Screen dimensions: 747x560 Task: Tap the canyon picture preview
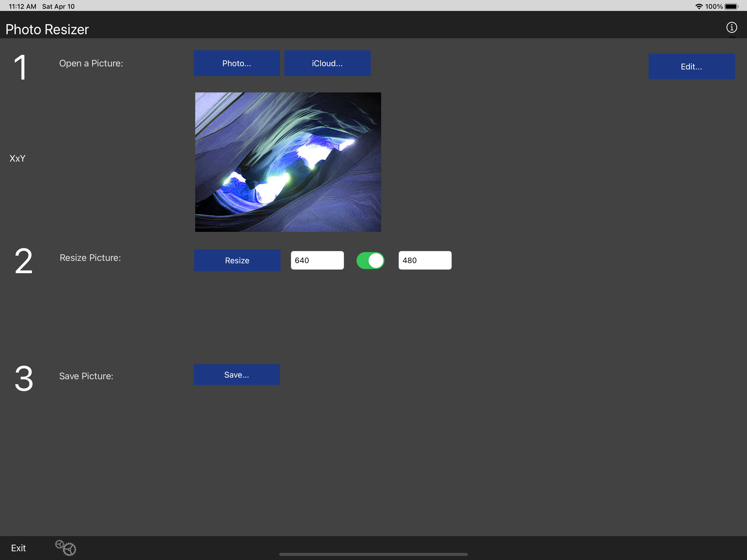pos(288,162)
